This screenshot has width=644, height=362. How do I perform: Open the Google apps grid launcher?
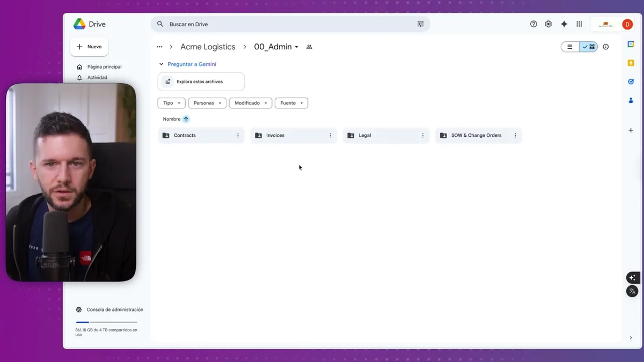click(579, 24)
